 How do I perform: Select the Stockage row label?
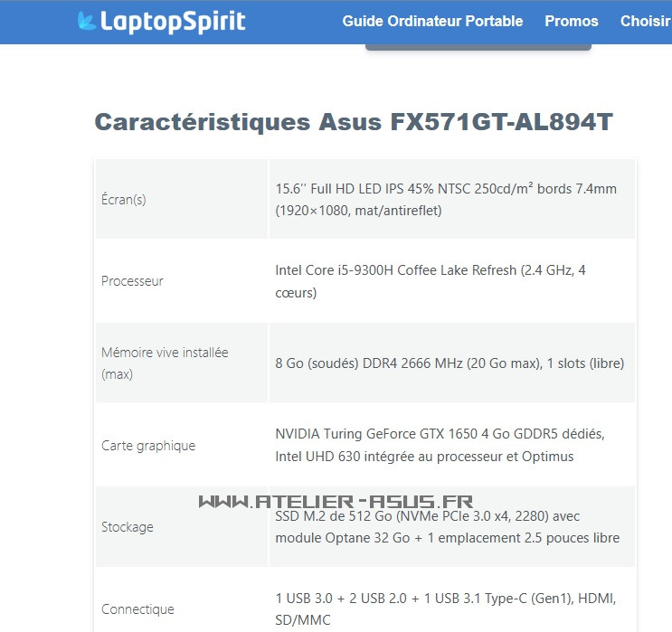coord(128,526)
